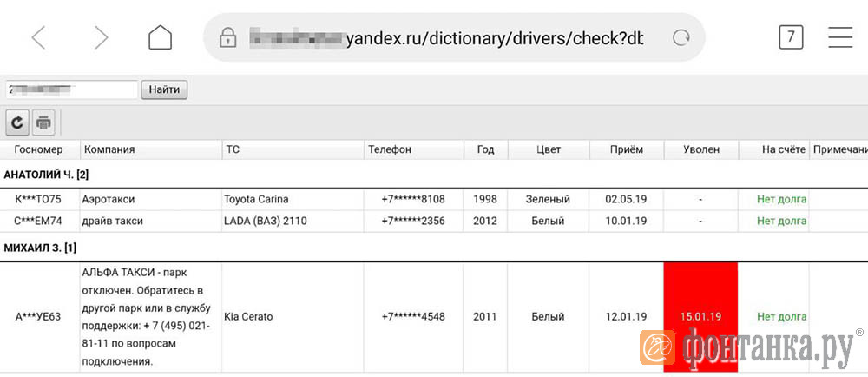The width and height of the screenshot is (868, 377).
Task: Sort by the Уволен column header
Action: pos(700,150)
